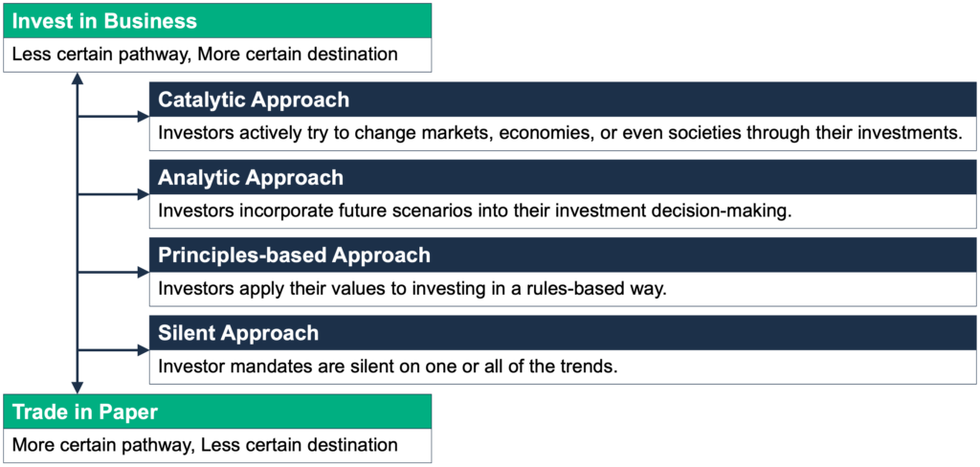This screenshot has width=980, height=467.
Task: Click the Principles-based Approach heading bar
Action: point(563,256)
